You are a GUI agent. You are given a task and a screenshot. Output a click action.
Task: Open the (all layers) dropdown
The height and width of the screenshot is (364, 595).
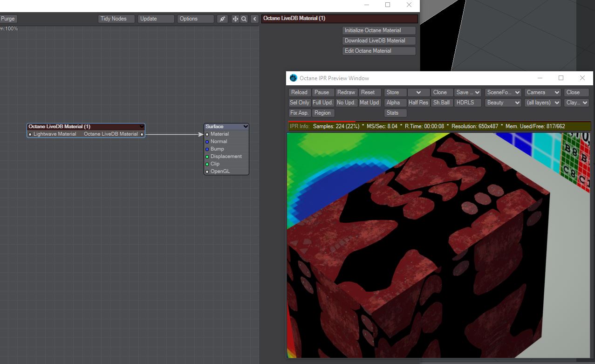pos(543,103)
